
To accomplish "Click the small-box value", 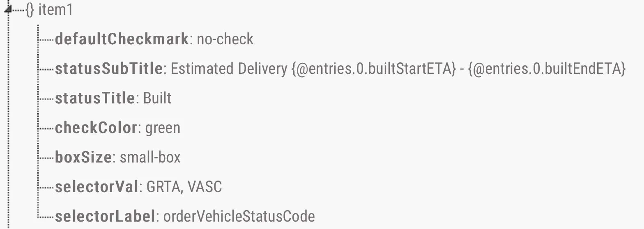I will [x=150, y=157].
